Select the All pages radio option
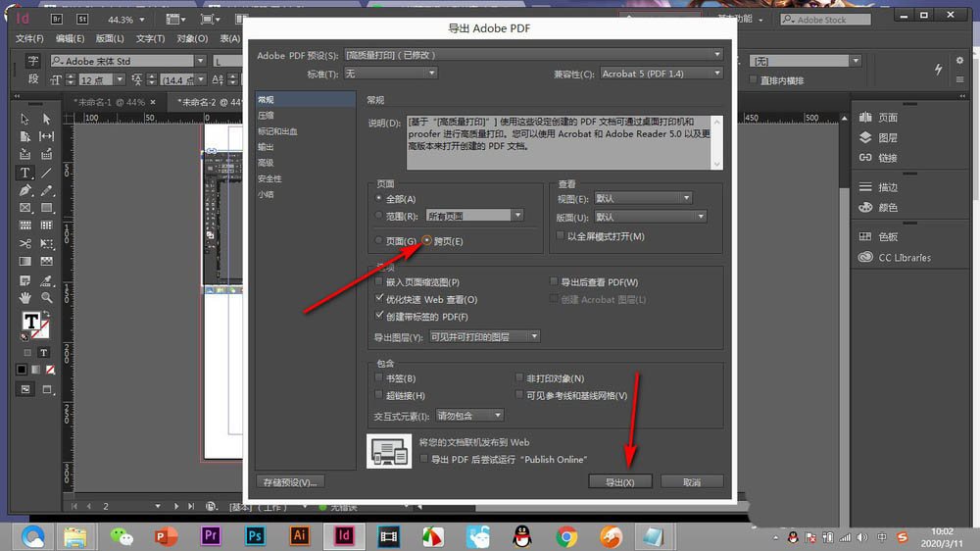This screenshot has height=551, width=980. [x=378, y=198]
